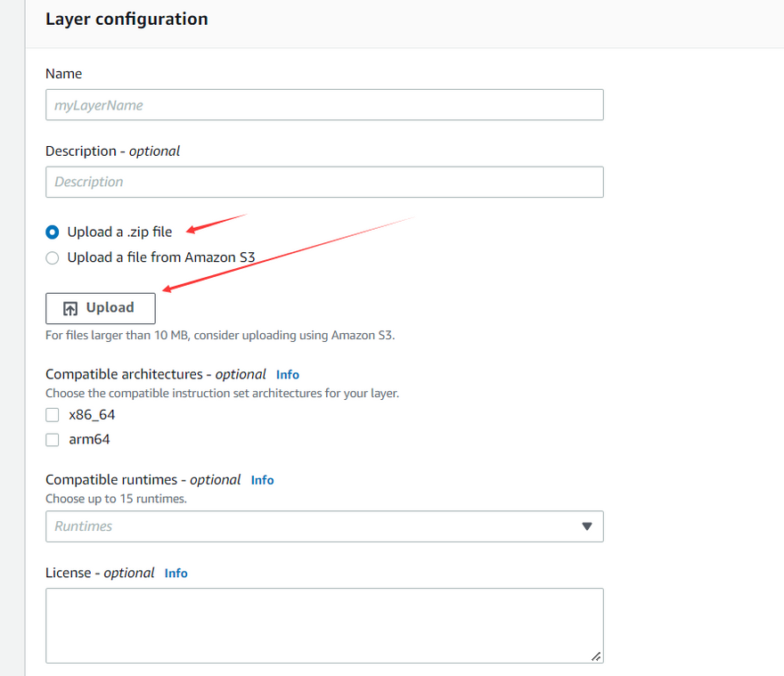Check the arm64 architecture checkbox

coord(53,440)
